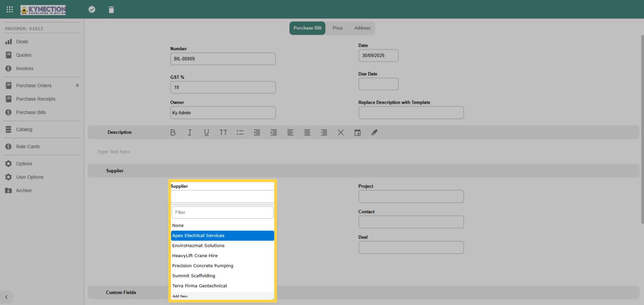Switch to the Purchase Bill tab
Image resolution: width=644 pixels, height=305 pixels.
(307, 28)
